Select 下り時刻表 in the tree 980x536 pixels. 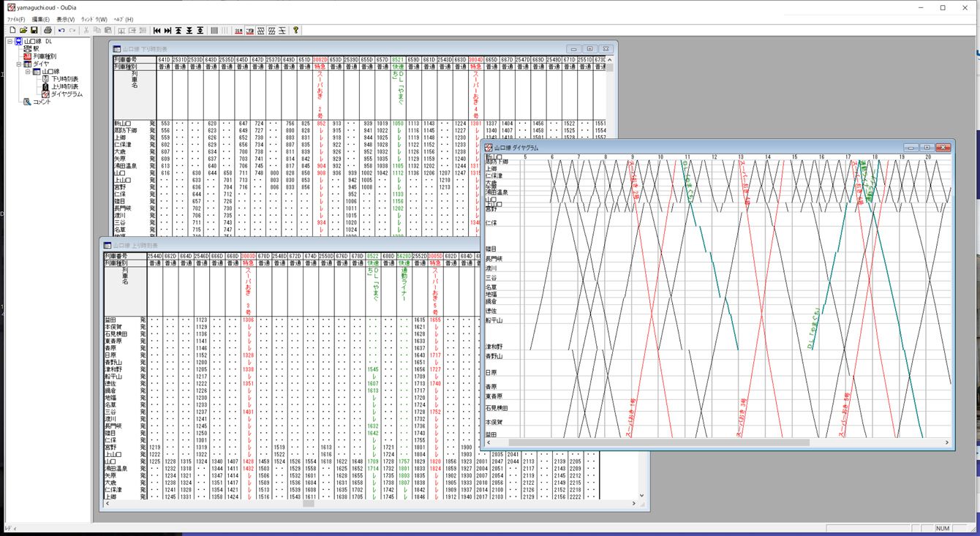click(64, 79)
